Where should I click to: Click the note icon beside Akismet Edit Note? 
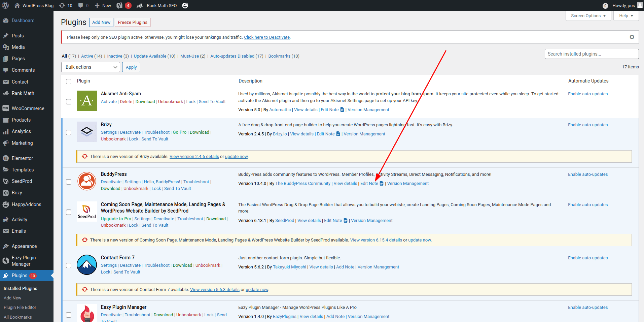(342, 109)
